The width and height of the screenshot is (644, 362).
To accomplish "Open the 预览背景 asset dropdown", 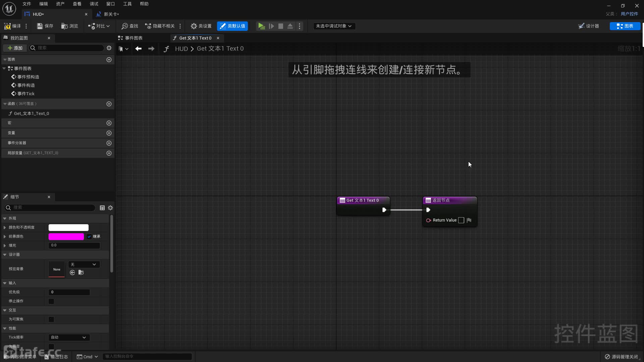I will (x=84, y=264).
